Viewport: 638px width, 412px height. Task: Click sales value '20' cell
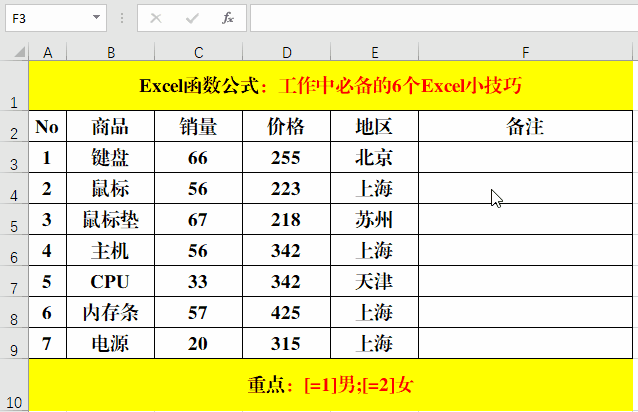(199, 343)
